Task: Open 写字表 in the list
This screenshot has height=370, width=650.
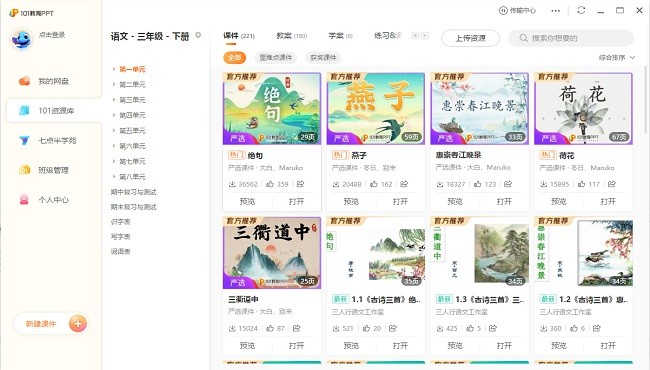Action: tap(121, 237)
